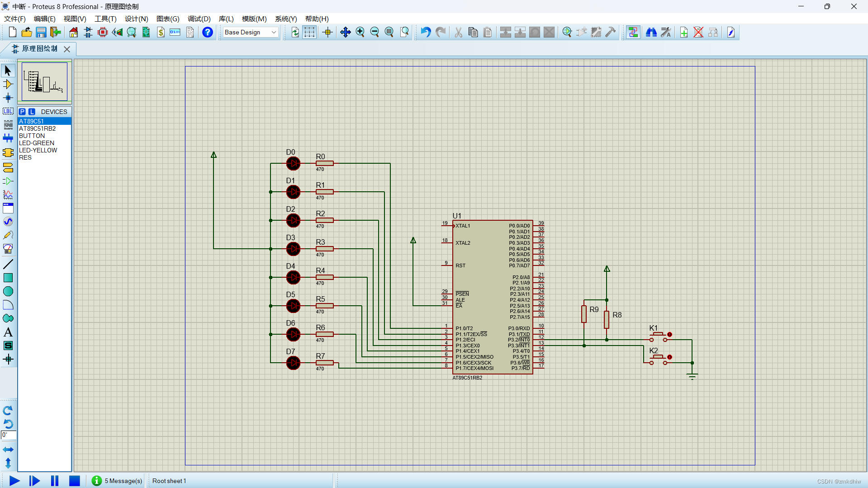Click the L library manage button

click(32, 112)
